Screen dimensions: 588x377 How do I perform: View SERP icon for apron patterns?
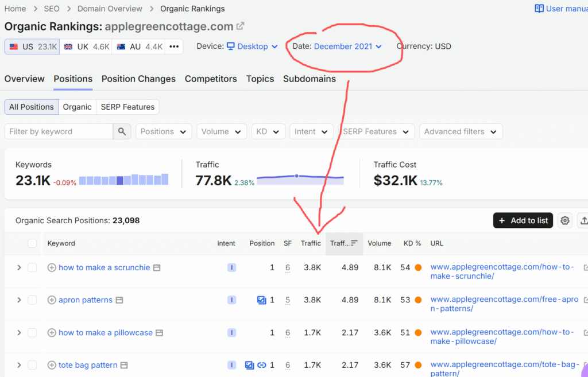tap(119, 300)
